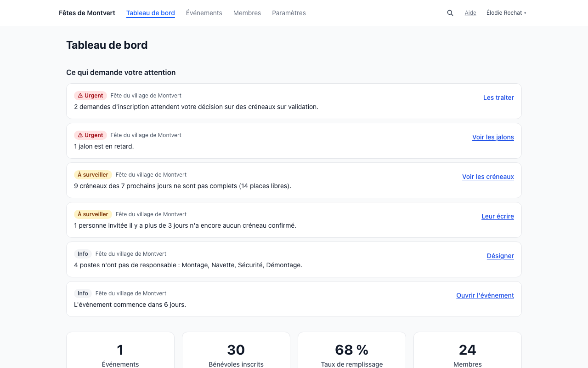The width and height of the screenshot is (588, 368).
Task: Click the Les traiter link
Action: (498, 98)
